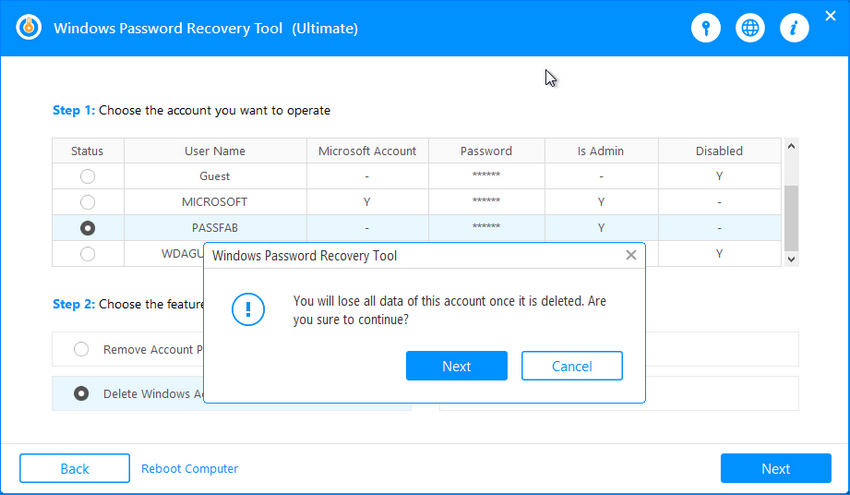850x495 pixels.
Task: Click the dialog title Windows Password Recovery Tool
Action: [305, 255]
